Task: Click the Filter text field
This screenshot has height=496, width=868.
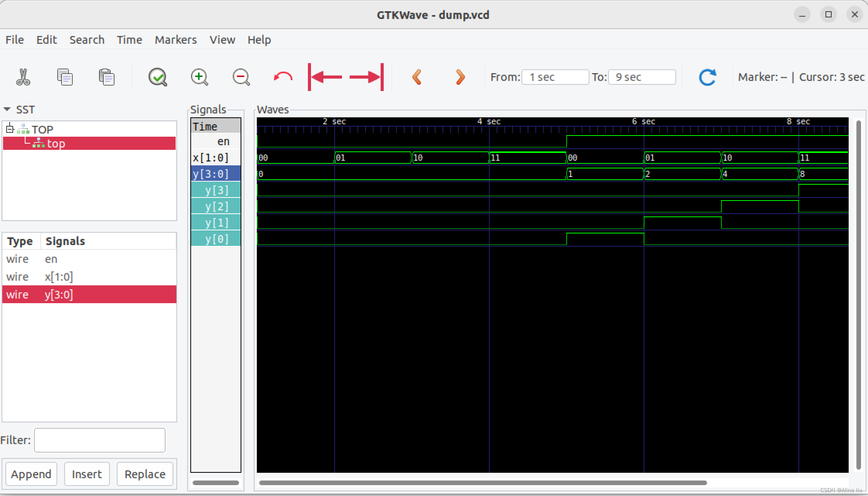Action: 100,440
